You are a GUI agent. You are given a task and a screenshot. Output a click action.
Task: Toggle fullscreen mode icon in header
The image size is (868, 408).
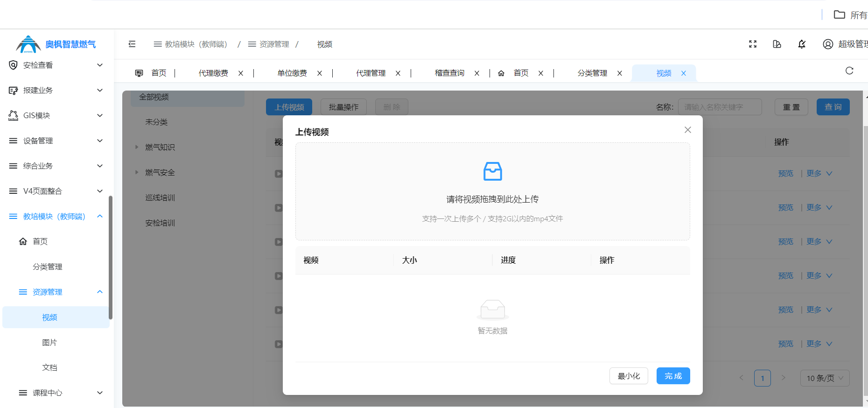point(753,44)
